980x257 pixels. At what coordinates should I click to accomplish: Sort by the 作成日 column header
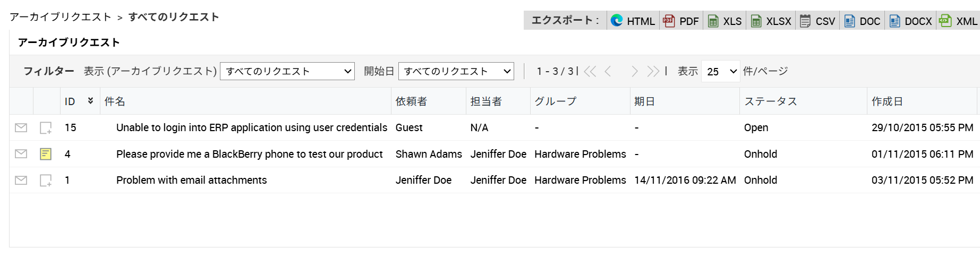click(887, 101)
